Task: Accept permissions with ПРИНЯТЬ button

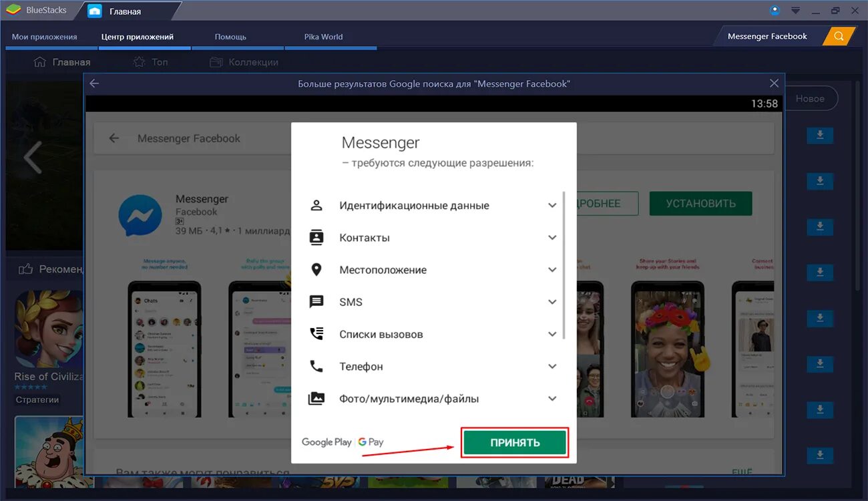Action: point(515,442)
